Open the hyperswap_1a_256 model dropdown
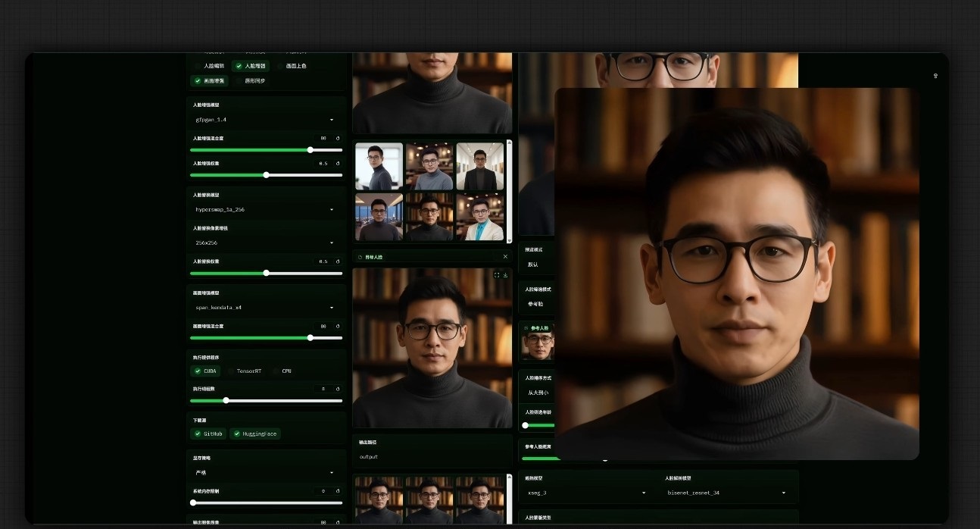Viewport: 980px width, 529px height. (x=265, y=209)
